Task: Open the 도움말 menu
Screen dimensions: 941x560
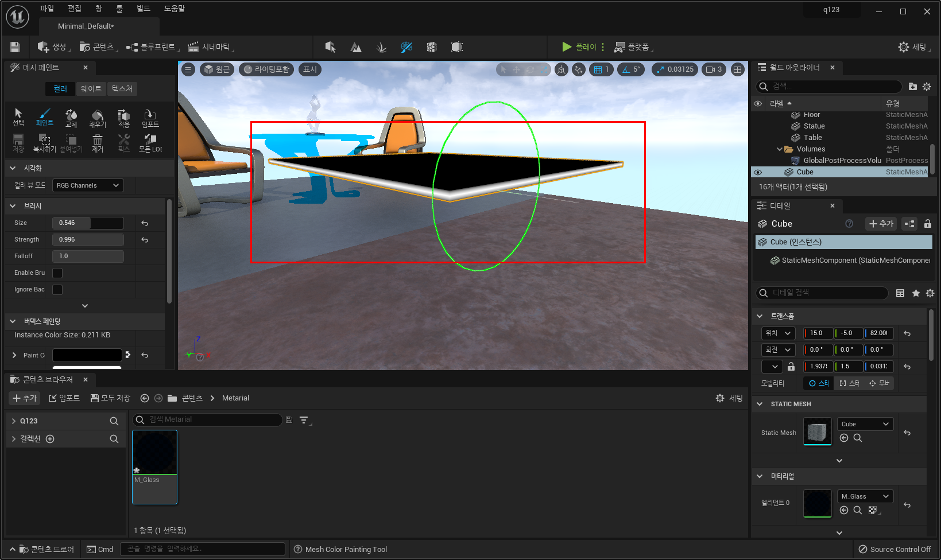Action: [175, 9]
